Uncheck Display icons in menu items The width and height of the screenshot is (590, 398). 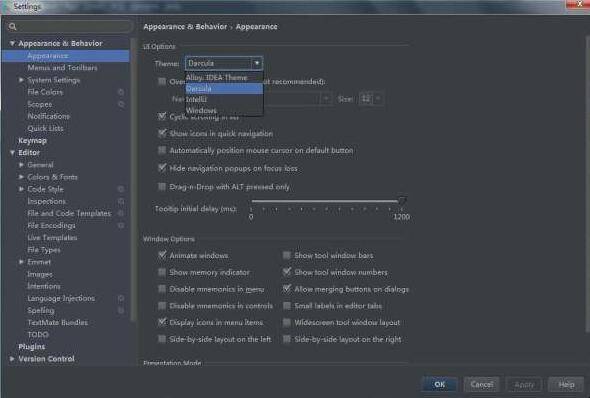coord(162,322)
